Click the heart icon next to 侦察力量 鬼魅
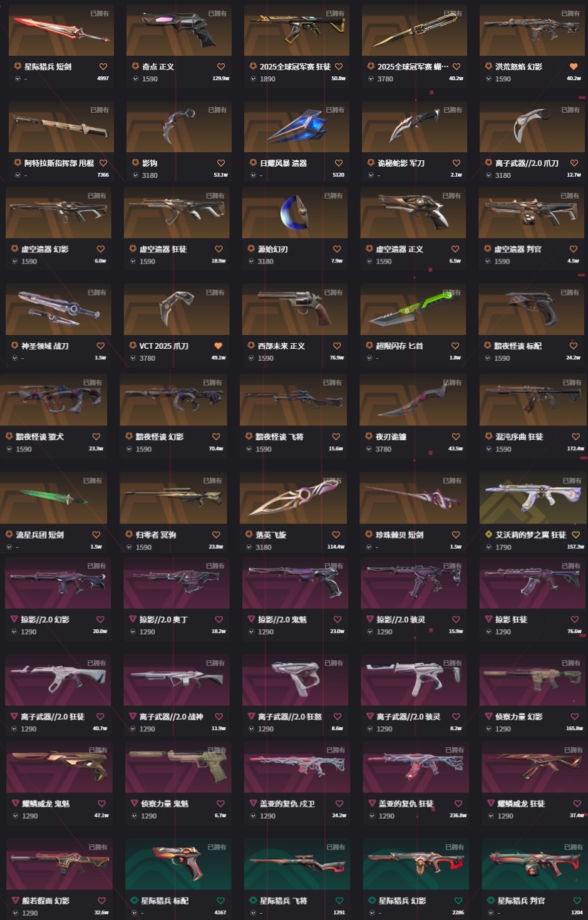Viewport: 588px width, 920px height. (220, 804)
